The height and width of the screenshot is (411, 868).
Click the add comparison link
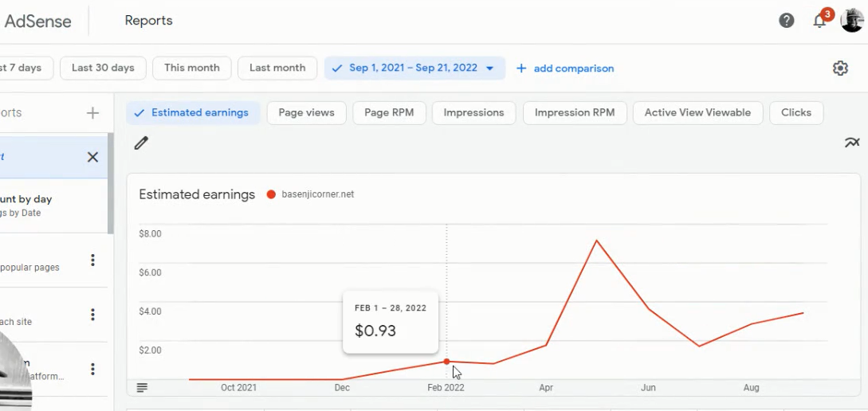pyautogui.click(x=574, y=68)
